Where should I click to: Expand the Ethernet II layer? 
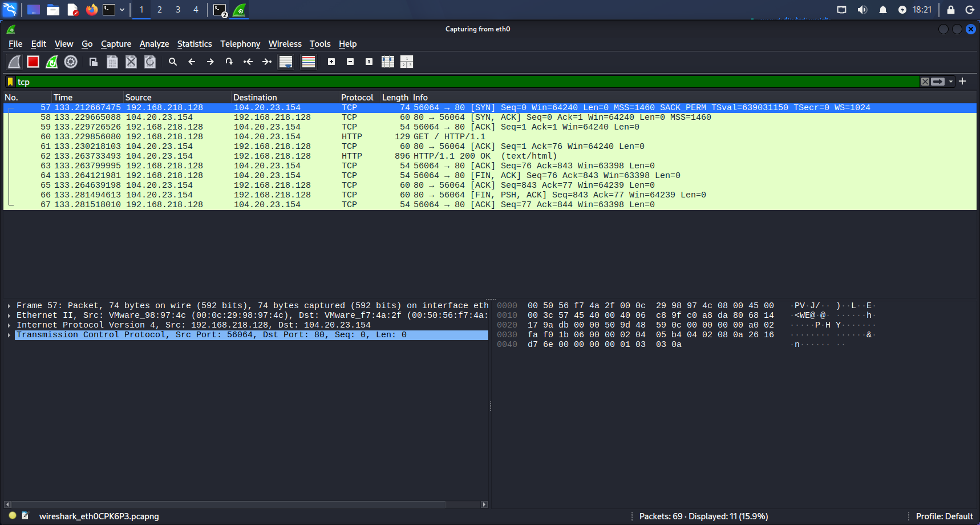[x=9, y=316]
